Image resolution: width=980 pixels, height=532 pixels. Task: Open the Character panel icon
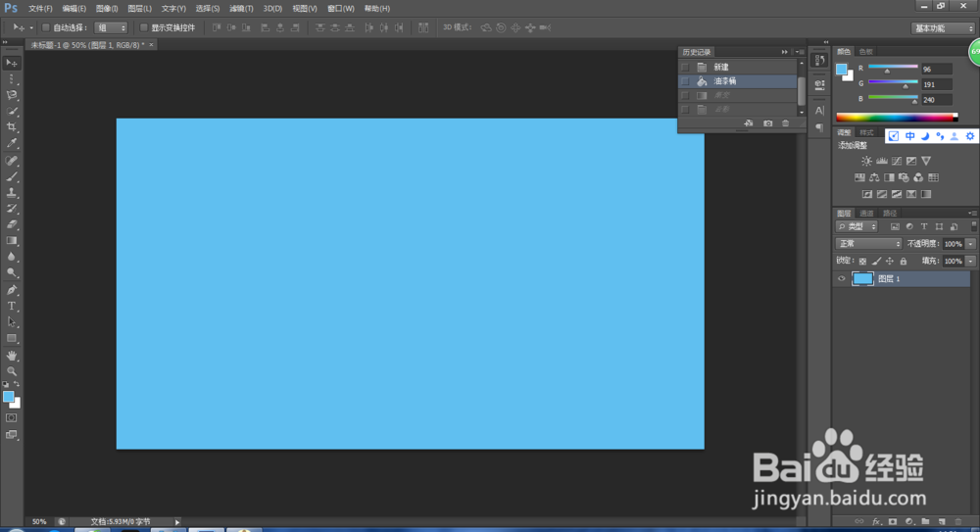pyautogui.click(x=819, y=111)
